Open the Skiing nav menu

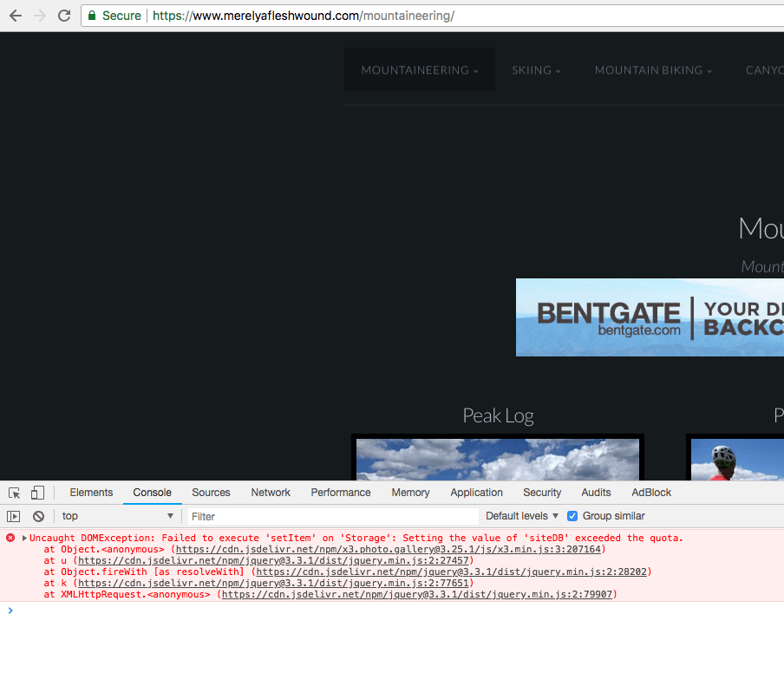pos(536,70)
